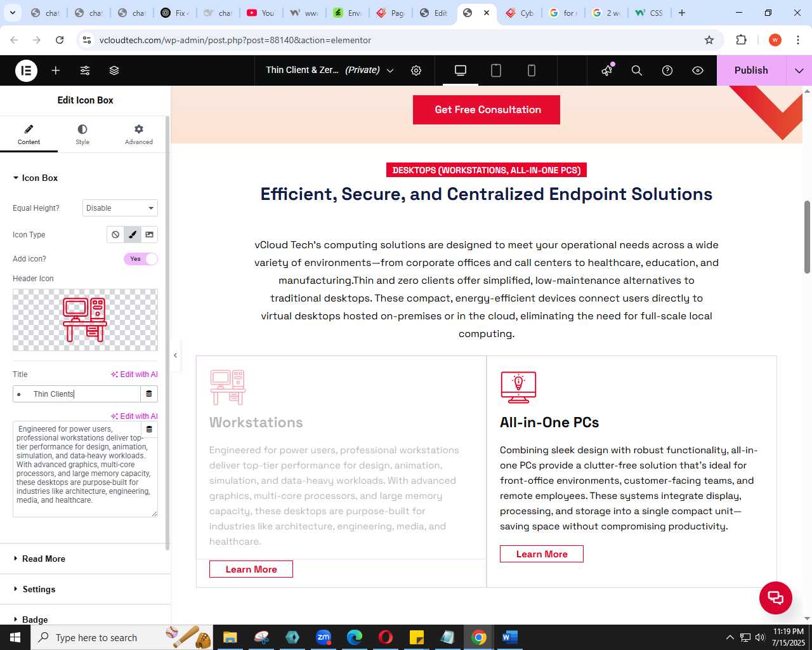
Task: Open the Structure layers icon
Action: pyautogui.click(x=114, y=70)
